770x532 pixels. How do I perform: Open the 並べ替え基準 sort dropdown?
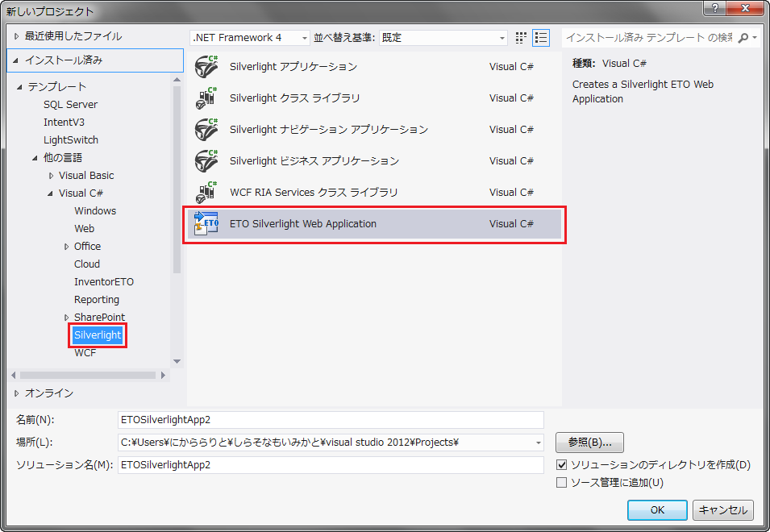click(443, 38)
